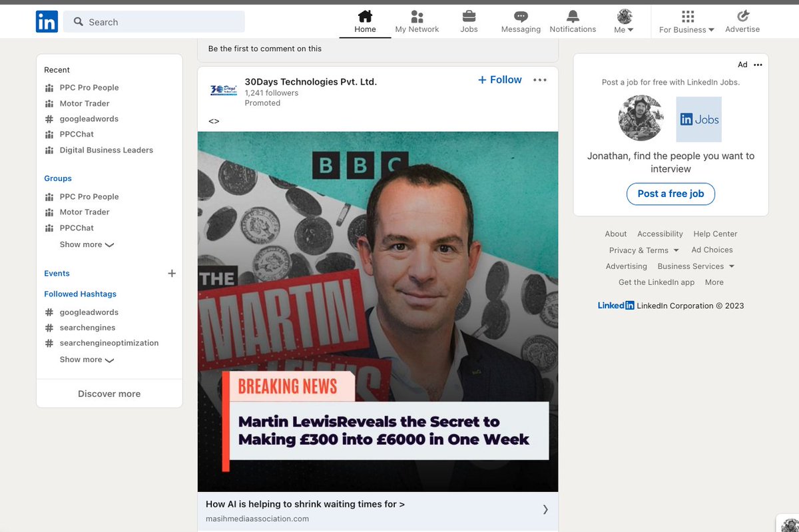Click the Martin Lewis ad image
Screen dimensions: 799x532
pos(378,312)
